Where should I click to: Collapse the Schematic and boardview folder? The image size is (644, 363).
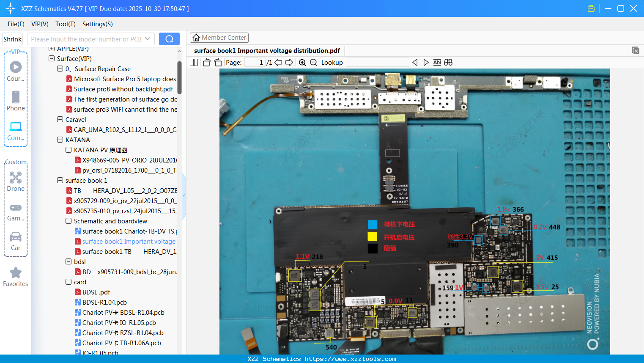69,221
